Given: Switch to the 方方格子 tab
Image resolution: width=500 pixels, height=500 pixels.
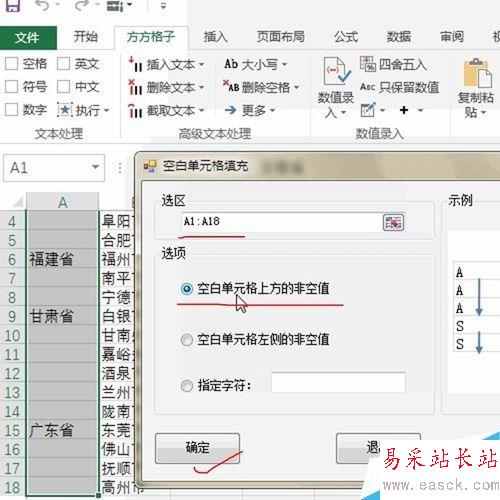Looking at the screenshot, I should pyautogui.click(x=151, y=37).
